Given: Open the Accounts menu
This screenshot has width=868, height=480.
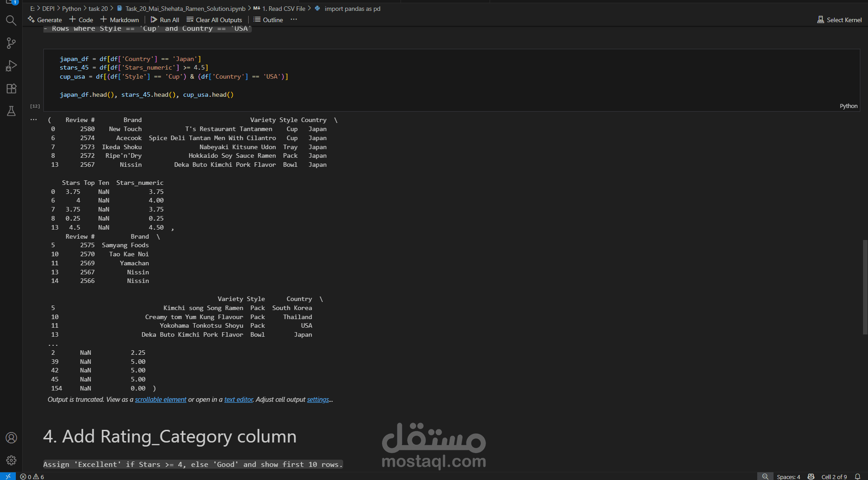Looking at the screenshot, I should 11,438.
